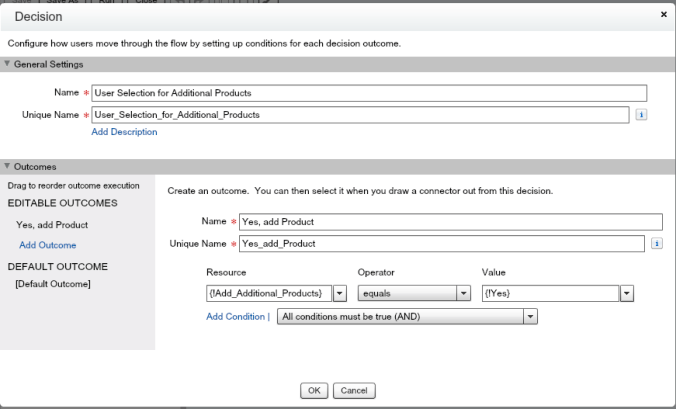Edit the outcome Unique Name field

tap(442, 244)
